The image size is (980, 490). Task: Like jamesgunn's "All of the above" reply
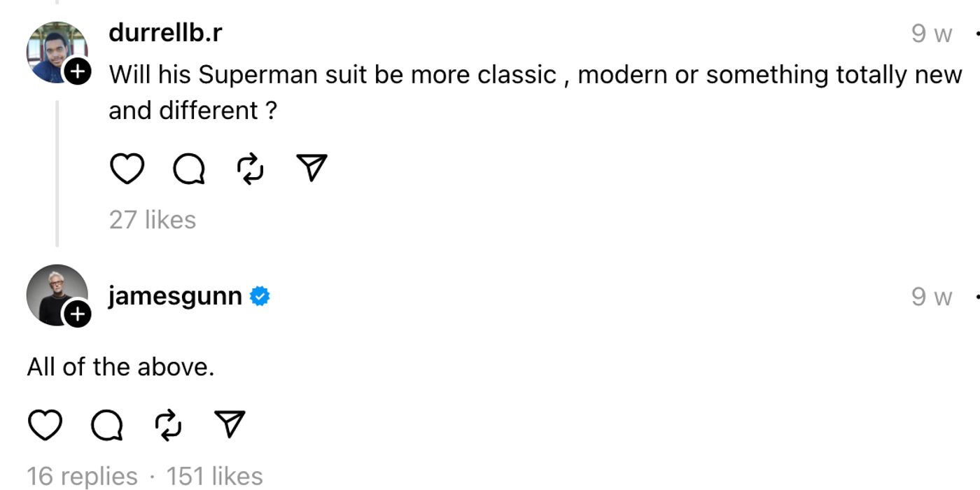click(x=45, y=425)
